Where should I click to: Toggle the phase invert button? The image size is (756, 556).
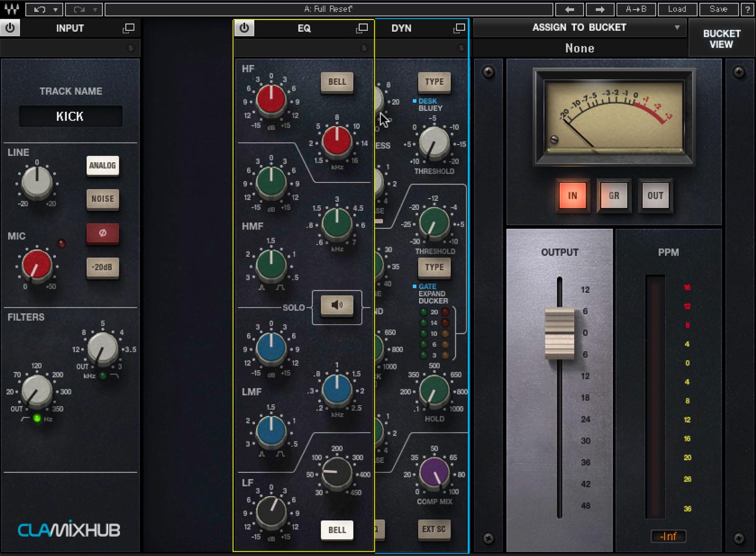point(103,233)
